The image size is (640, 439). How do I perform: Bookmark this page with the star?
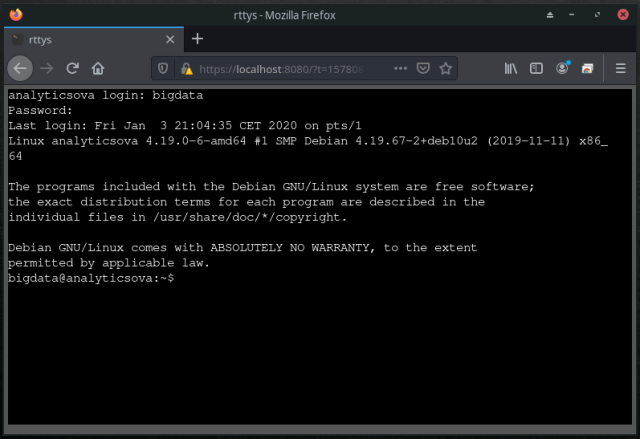click(x=445, y=68)
